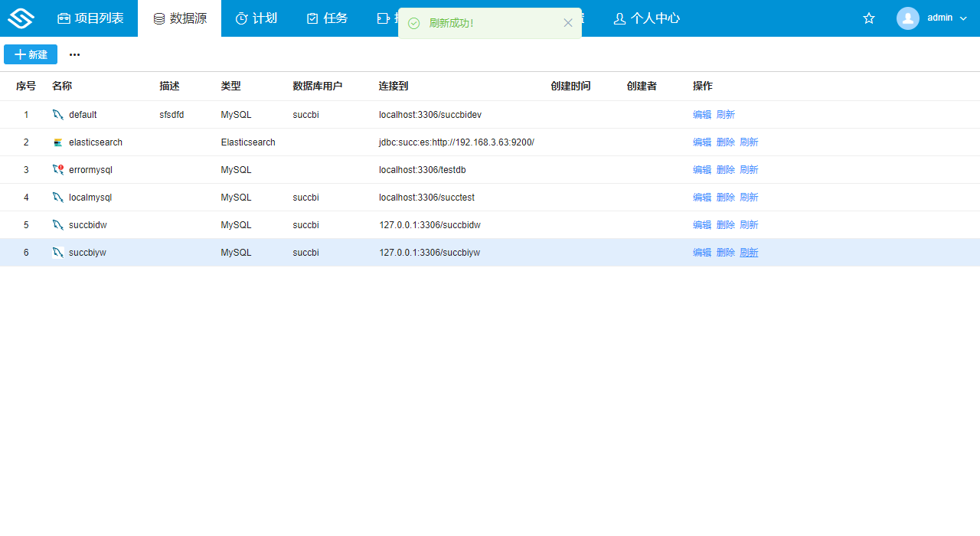Switch to the 项目列表 tab
The width and height of the screenshot is (980, 536).
[91, 18]
